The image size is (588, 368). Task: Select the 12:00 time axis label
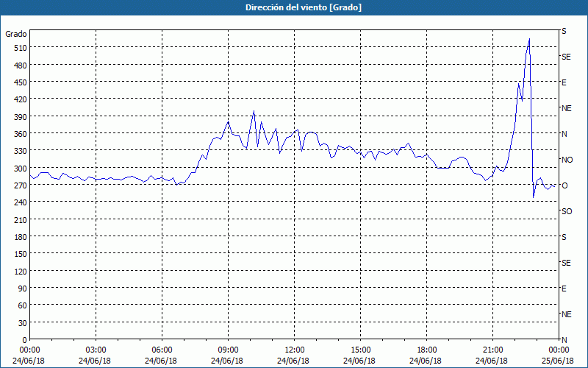[295, 350]
